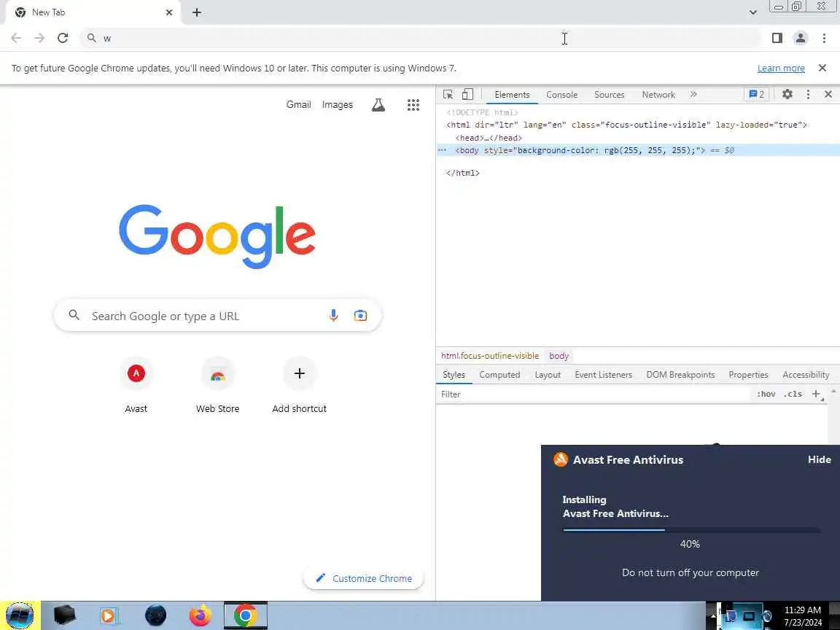Click the back navigation arrow
This screenshot has height=630, width=840.
coord(16,38)
